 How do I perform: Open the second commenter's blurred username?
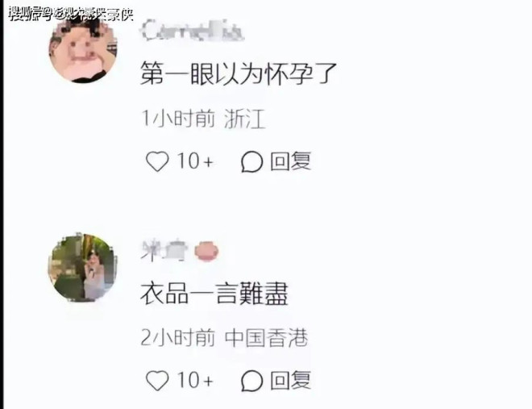(x=164, y=251)
